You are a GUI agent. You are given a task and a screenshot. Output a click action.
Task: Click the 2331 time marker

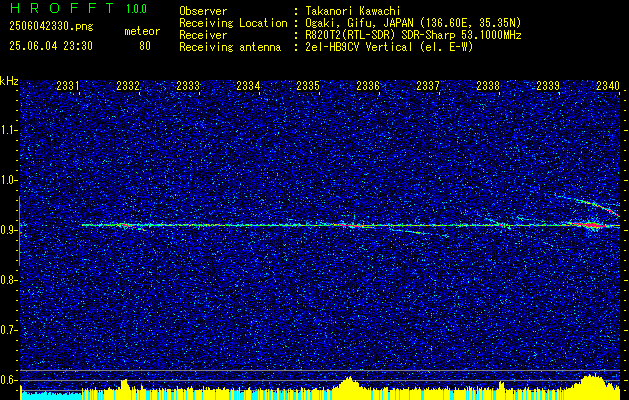(68, 85)
